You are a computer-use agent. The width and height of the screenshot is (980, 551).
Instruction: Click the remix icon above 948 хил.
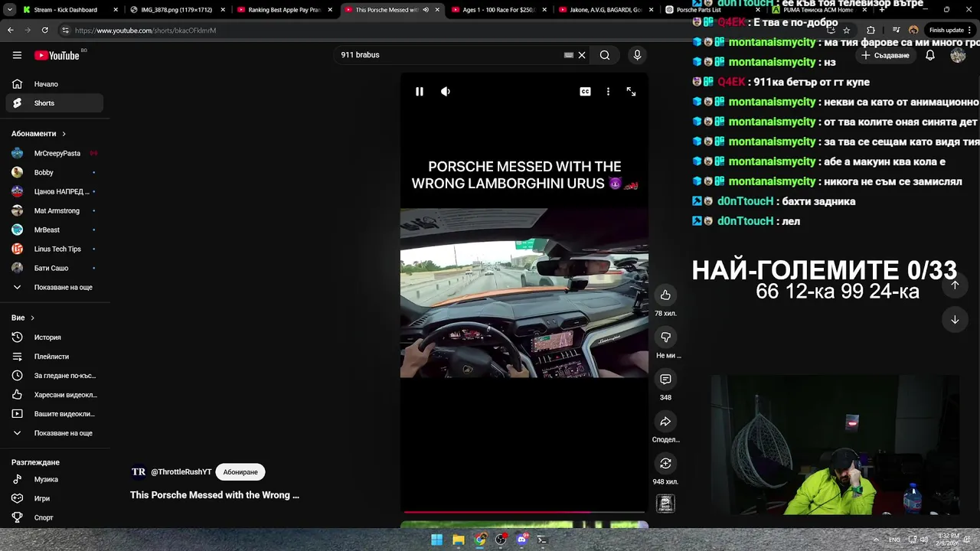pos(665,464)
